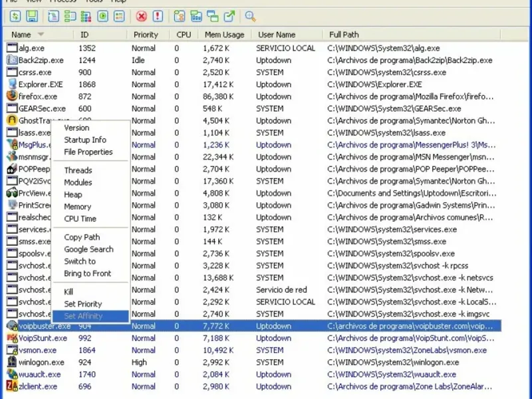Select the winlogon.exe process row

click(253, 362)
